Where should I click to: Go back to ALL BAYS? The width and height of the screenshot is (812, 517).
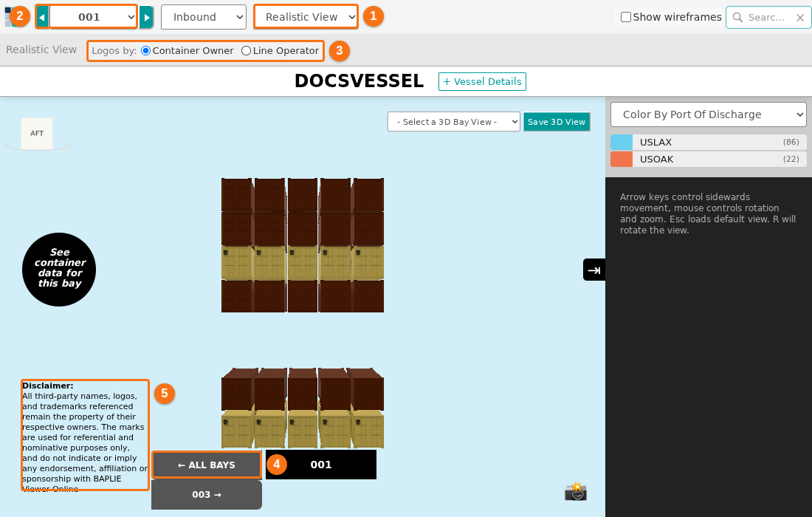[x=207, y=465]
